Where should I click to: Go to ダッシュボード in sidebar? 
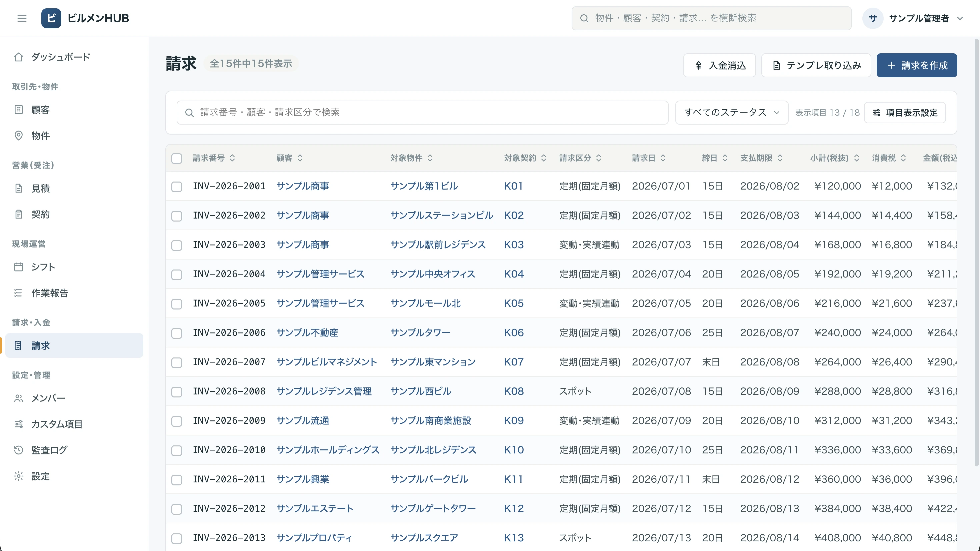tap(74, 57)
